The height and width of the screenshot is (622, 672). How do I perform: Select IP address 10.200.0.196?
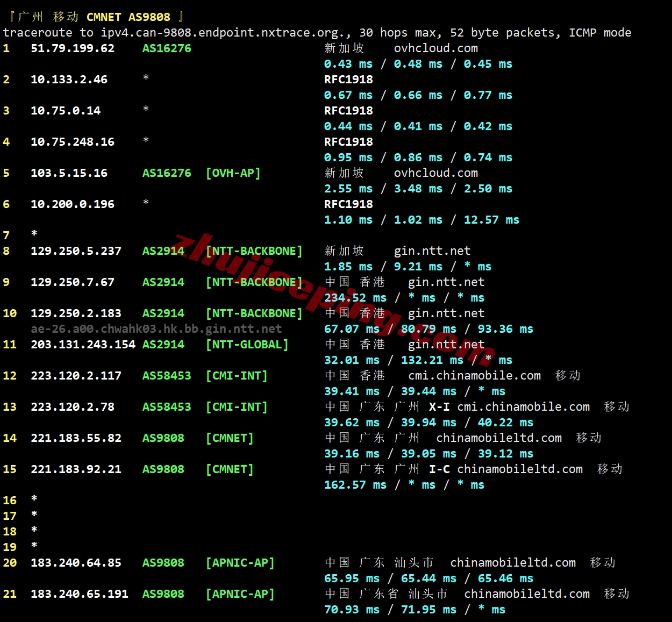(73, 204)
